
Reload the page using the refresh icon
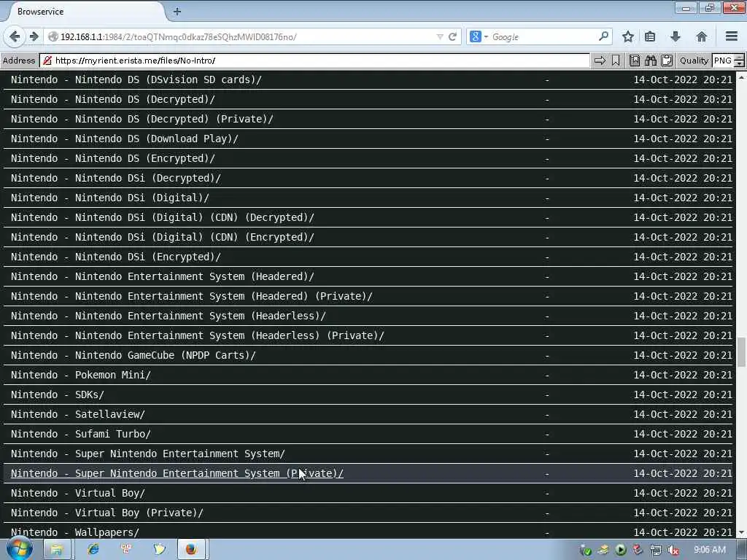click(452, 36)
